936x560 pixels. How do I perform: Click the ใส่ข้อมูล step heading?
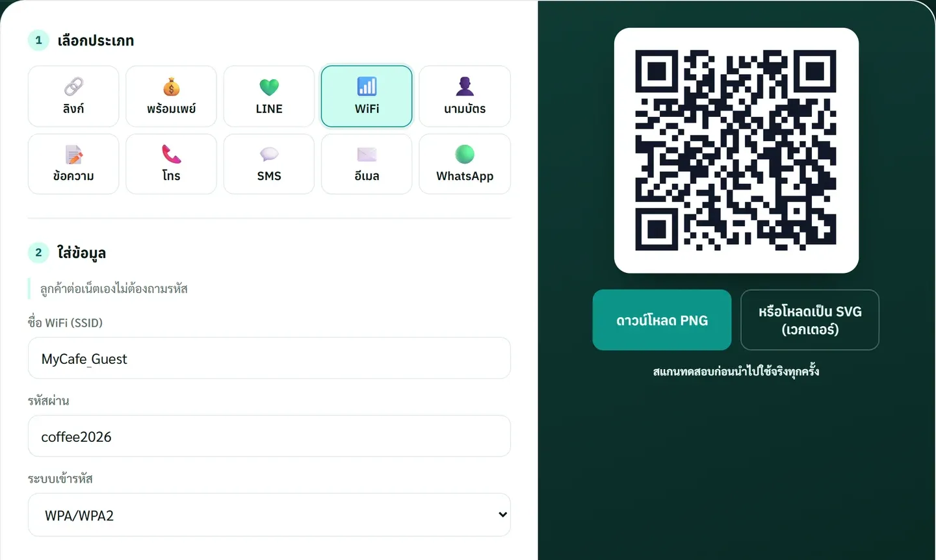tap(81, 253)
